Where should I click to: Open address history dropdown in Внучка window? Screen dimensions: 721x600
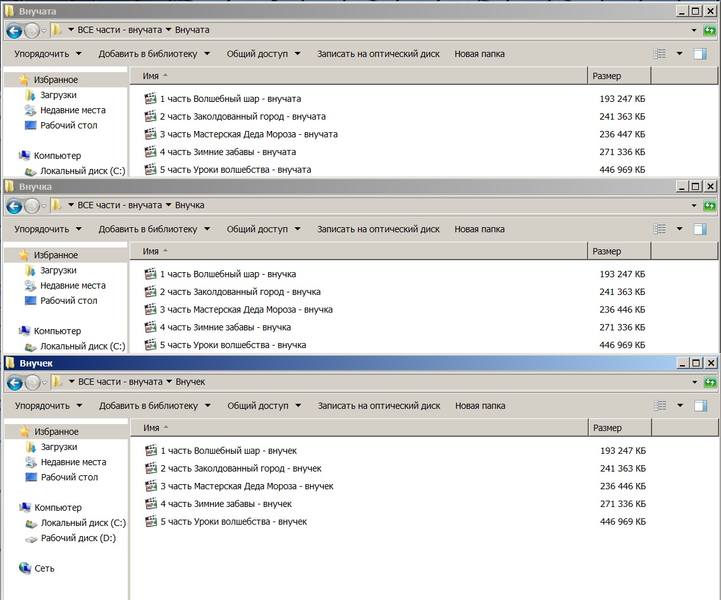694,206
